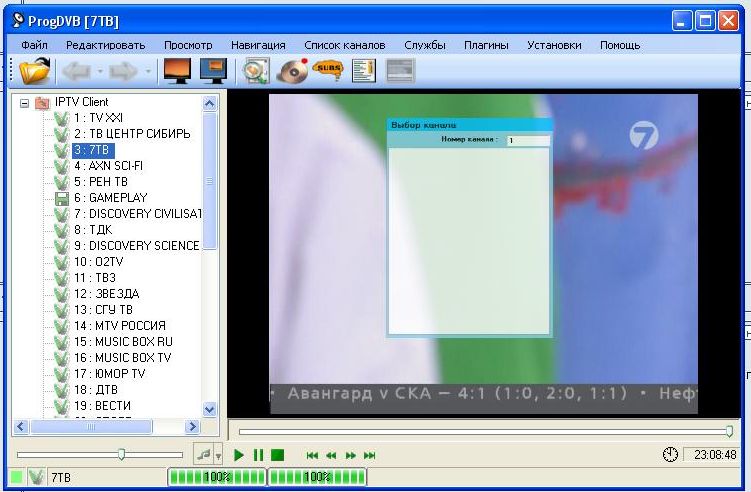Select channel 1 : TV XXI

point(98,118)
